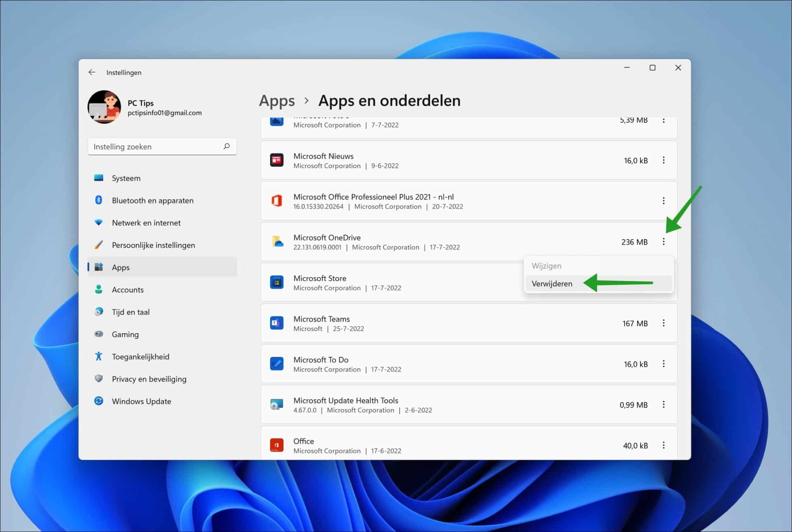Click the PC Tips profile avatar
792x532 pixels.
click(x=104, y=107)
